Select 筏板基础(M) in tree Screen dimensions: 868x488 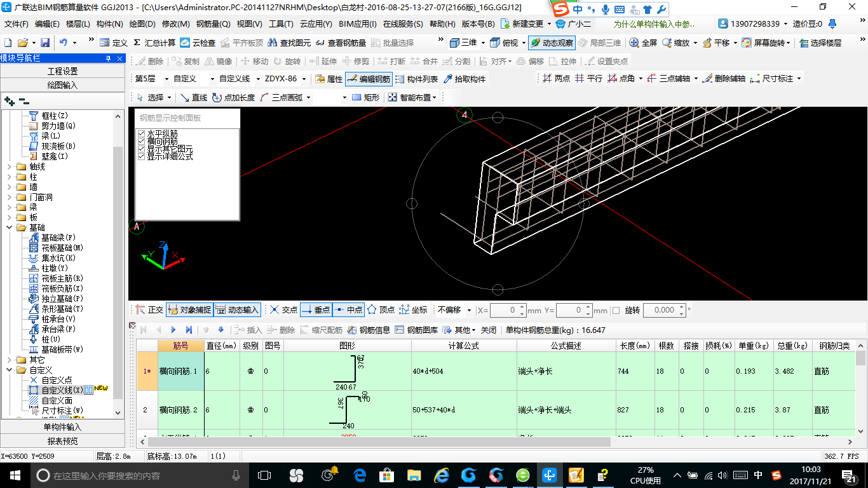[x=56, y=248]
